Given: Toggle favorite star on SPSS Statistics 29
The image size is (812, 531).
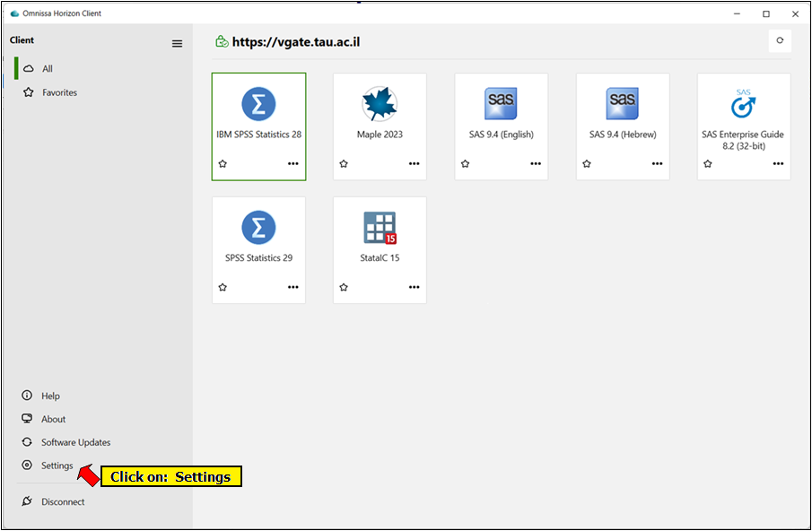Looking at the screenshot, I should click(x=223, y=287).
